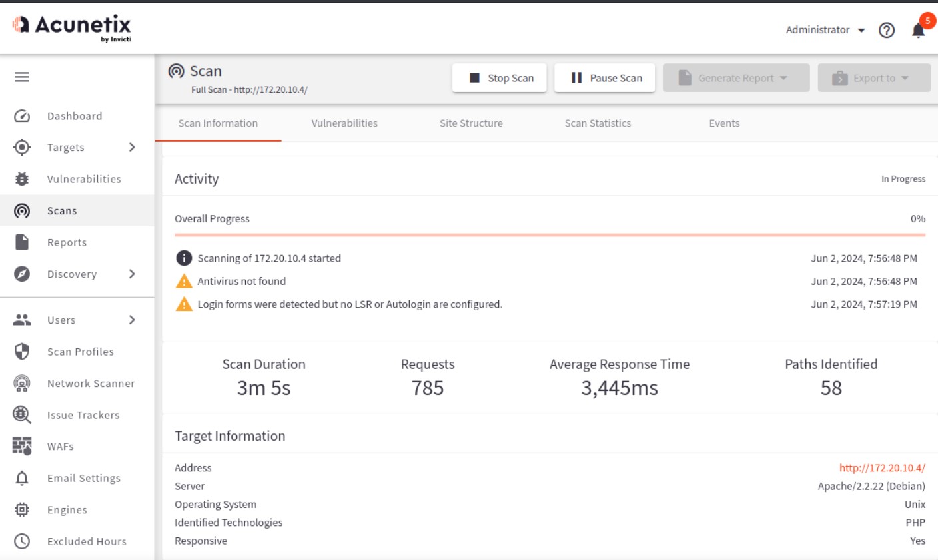The width and height of the screenshot is (938, 560).
Task: Expand the Targets submenu chevron
Action: [132, 147]
